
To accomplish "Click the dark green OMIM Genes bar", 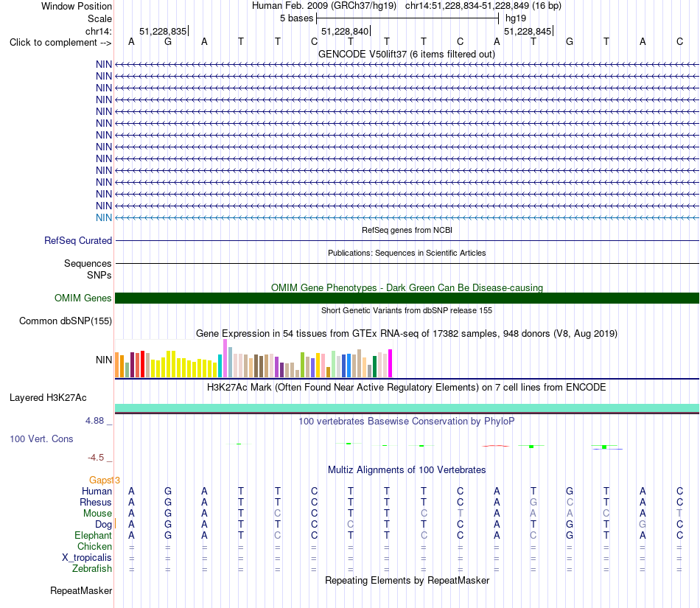I will tap(407, 298).
